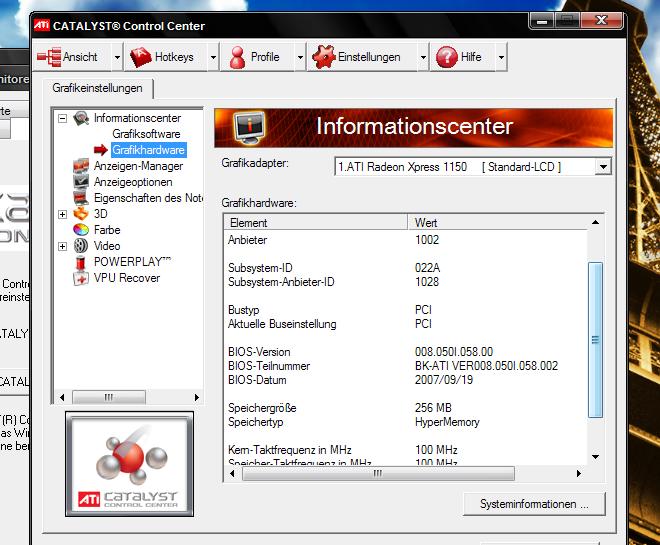
Task: Click the 3D cube icon
Action: [81, 214]
